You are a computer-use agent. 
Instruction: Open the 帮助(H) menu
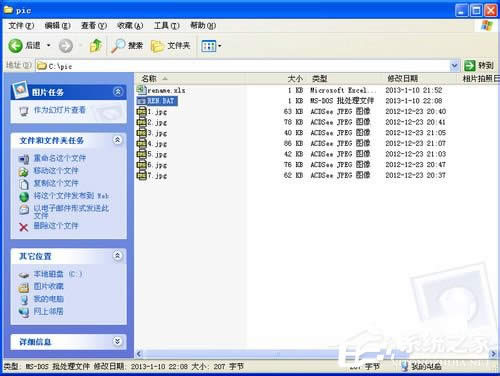point(203,26)
